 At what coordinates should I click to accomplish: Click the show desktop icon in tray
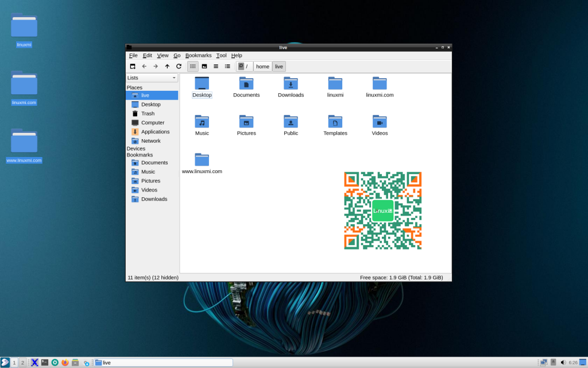[x=583, y=362]
